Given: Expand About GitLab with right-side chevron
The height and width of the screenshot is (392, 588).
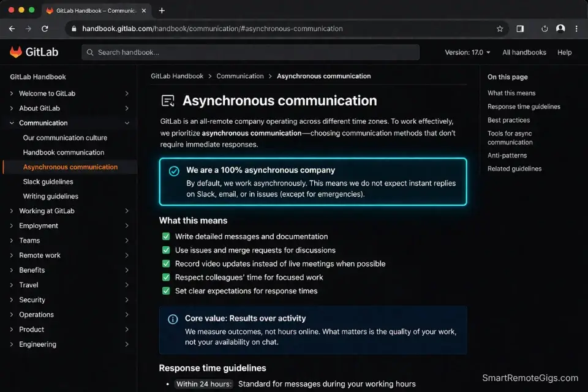Looking at the screenshot, I should (127, 108).
